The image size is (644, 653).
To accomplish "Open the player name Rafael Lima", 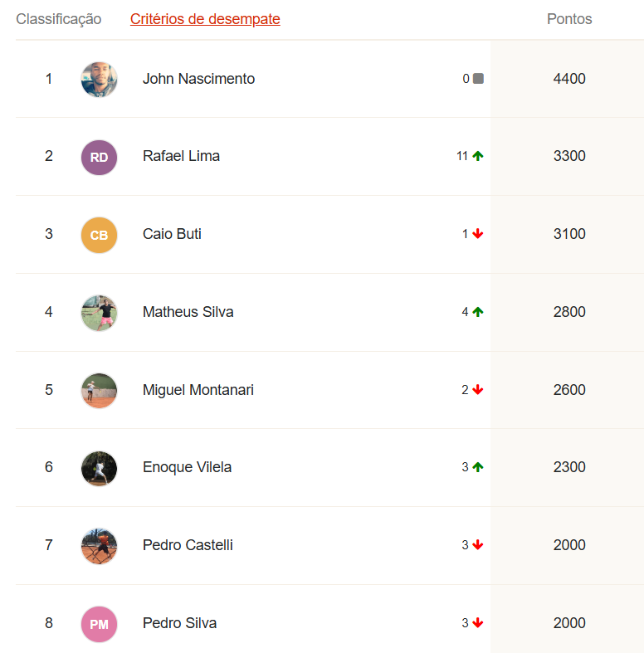I will (x=181, y=156).
